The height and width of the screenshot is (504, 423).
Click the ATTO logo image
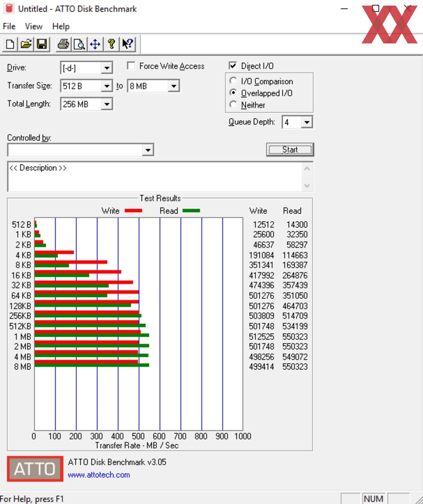[35, 469]
